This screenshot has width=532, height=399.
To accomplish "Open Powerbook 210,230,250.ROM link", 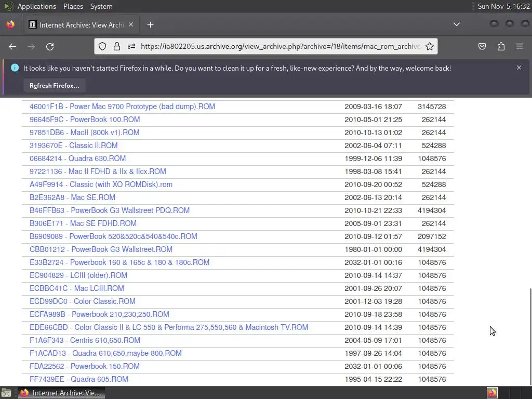I will click(x=99, y=314).
